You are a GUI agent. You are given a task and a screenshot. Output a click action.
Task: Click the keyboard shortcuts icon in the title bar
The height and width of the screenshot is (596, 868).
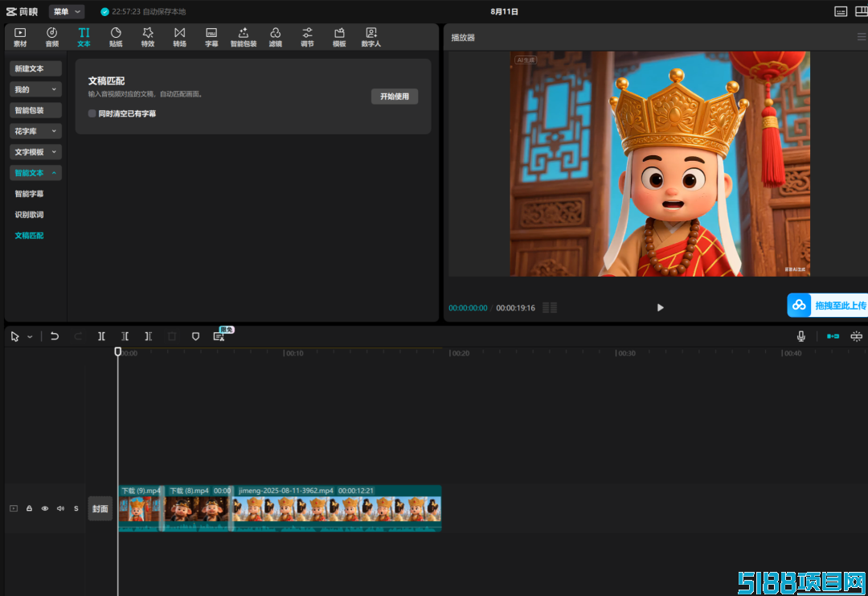tap(841, 11)
